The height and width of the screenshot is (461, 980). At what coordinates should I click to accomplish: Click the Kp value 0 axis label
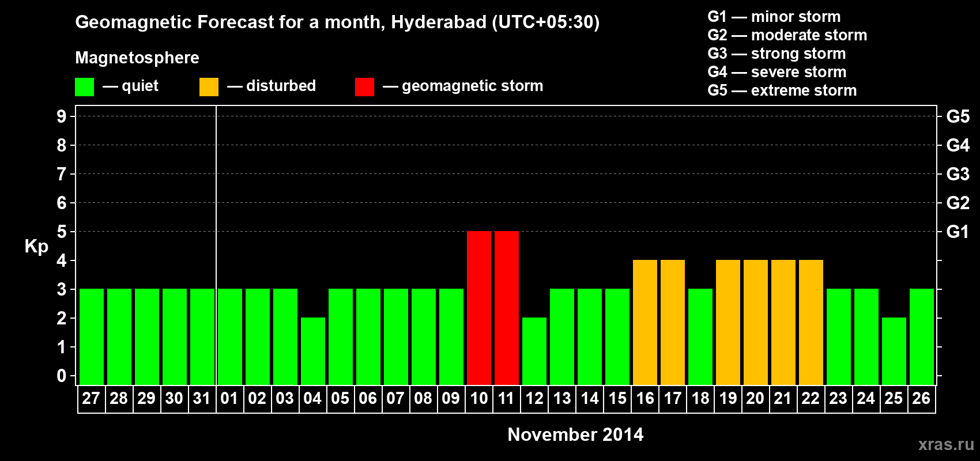(62, 376)
